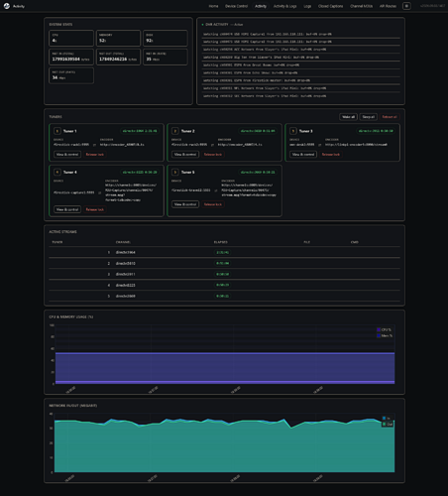
Task: Click Tuner 4 green channel status pill
Action: click(x=140, y=172)
